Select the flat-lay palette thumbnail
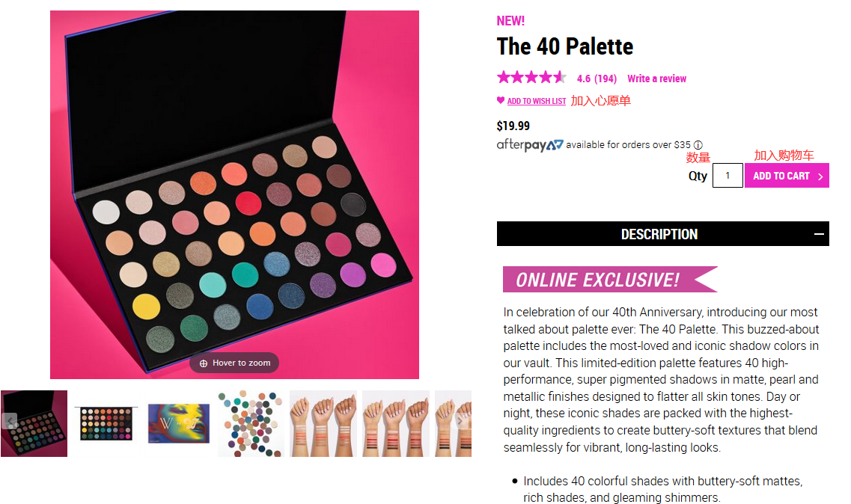This screenshot has height=504, width=851. pyautogui.click(x=106, y=423)
